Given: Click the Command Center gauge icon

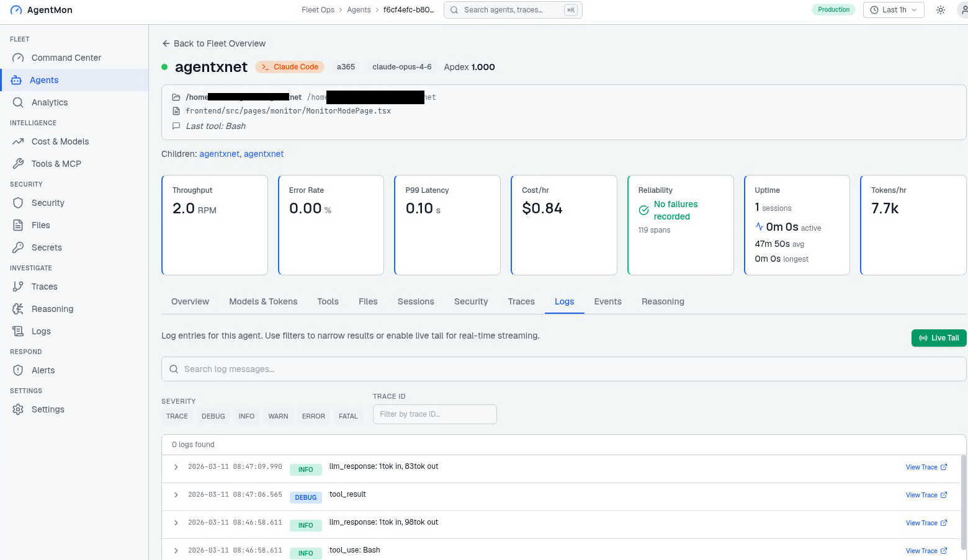Looking at the screenshot, I should (18, 58).
